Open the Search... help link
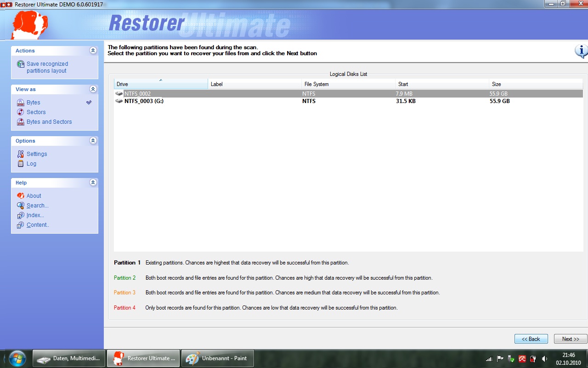Viewport: 588px width, 368px height. tap(38, 206)
